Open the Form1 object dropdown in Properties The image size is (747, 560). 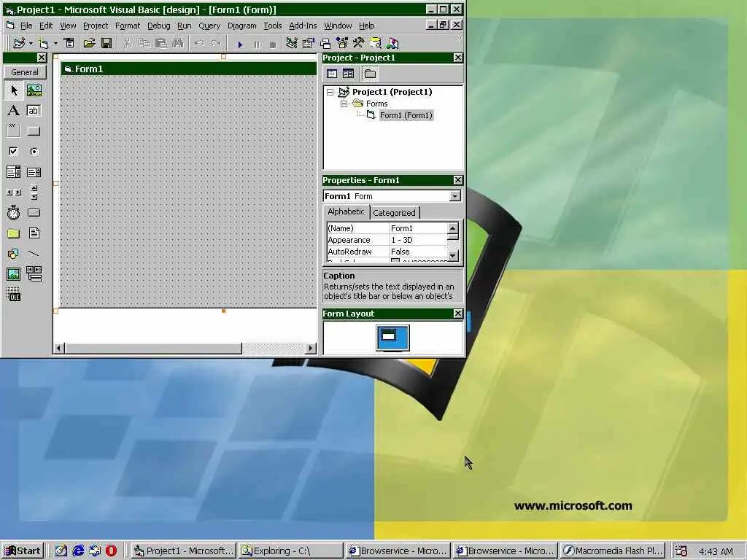tap(455, 196)
